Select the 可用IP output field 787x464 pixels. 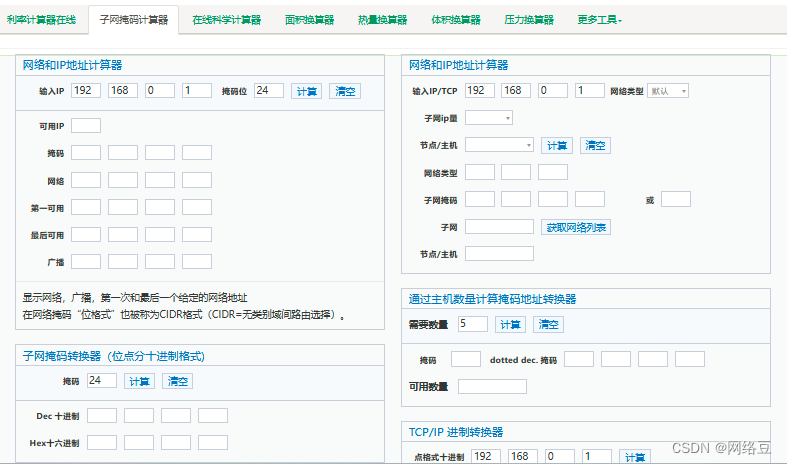click(x=86, y=125)
